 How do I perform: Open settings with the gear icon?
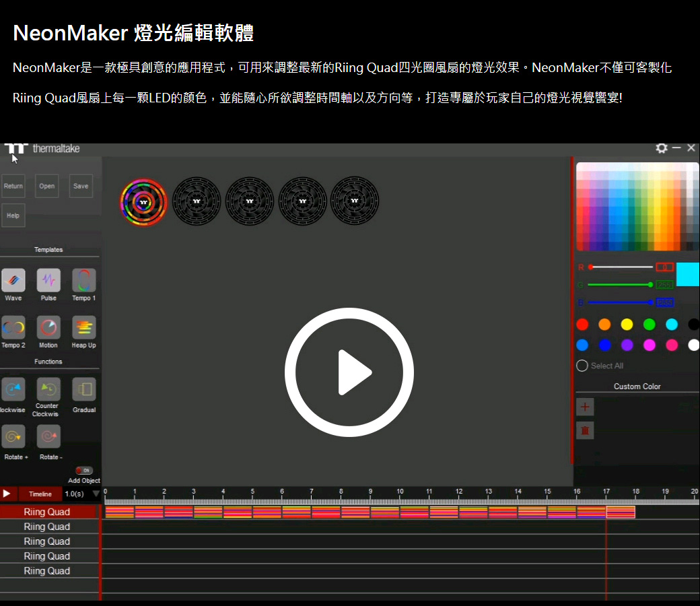(x=662, y=148)
